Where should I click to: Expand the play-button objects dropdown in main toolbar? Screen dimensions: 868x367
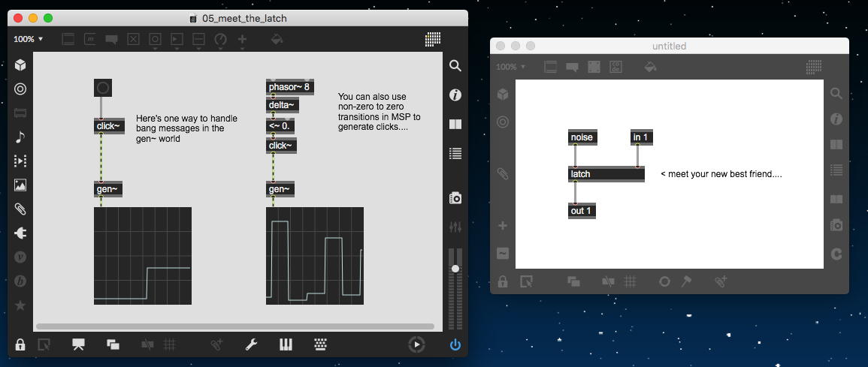[177, 41]
